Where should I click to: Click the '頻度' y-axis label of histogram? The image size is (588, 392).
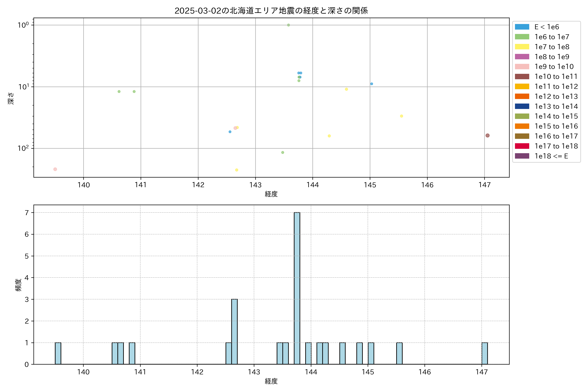[x=18, y=285]
